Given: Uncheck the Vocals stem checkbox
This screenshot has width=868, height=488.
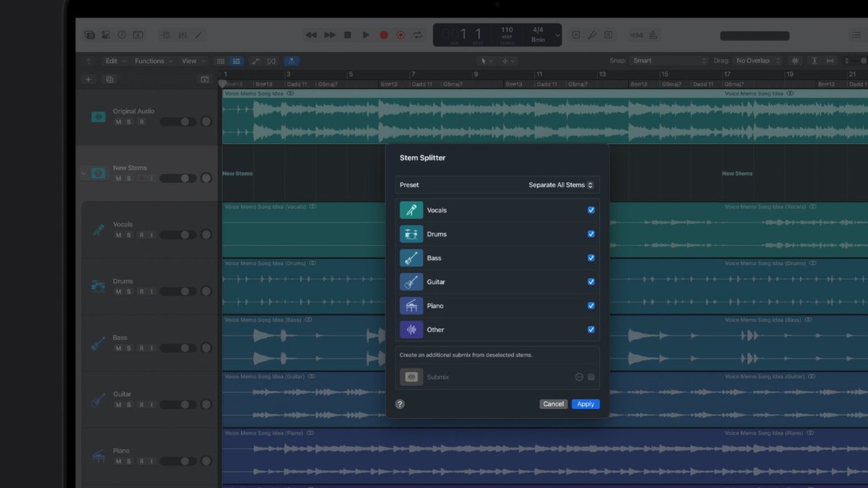Looking at the screenshot, I should [x=591, y=210].
